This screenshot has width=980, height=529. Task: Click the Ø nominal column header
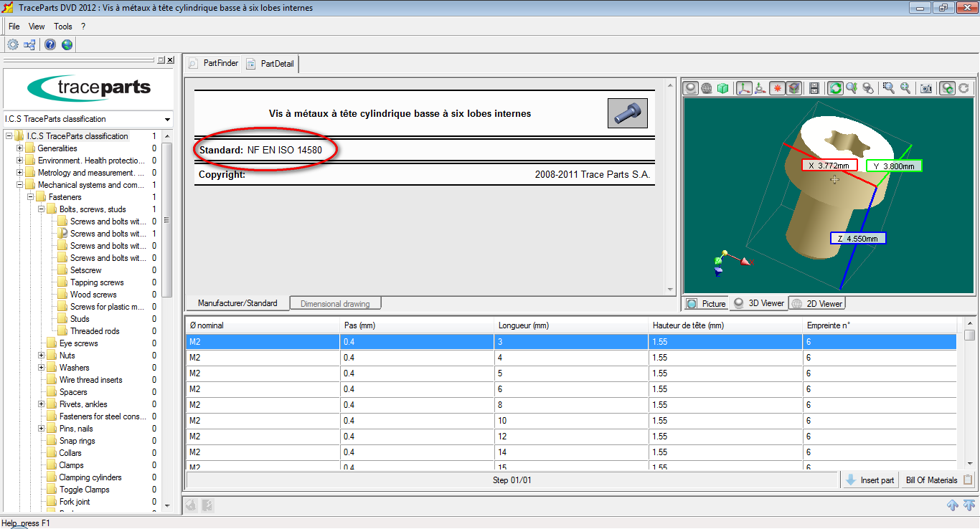[x=263, y=325]
